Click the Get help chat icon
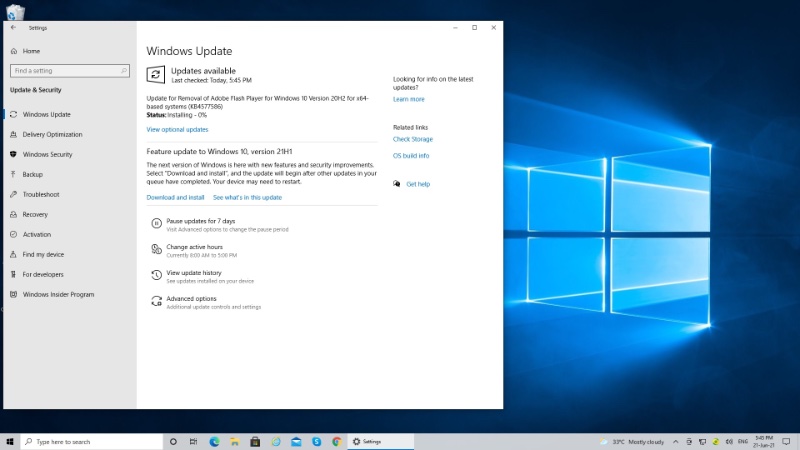Screen dimensions: 800x450 click(396, 184)
